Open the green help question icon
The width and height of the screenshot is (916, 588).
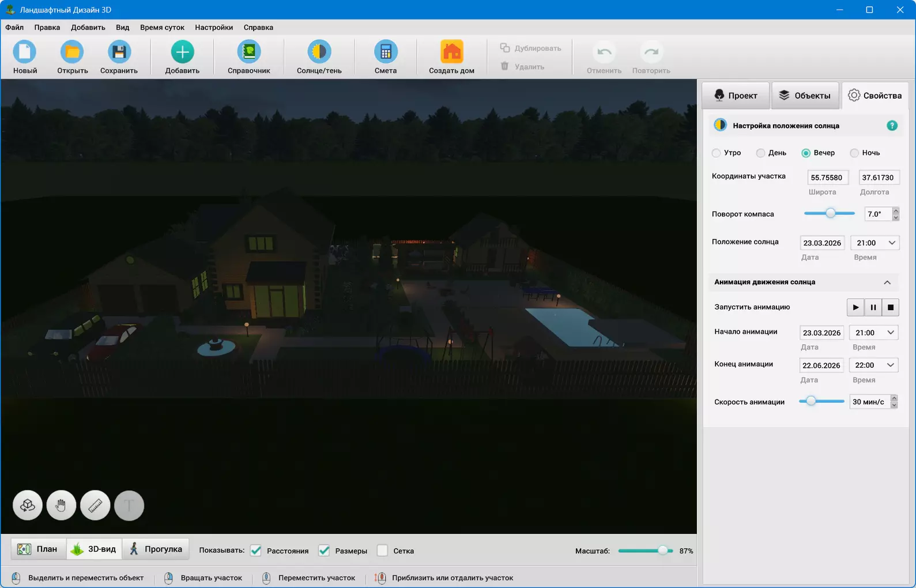pyautogui.click(x=892, y=126)
